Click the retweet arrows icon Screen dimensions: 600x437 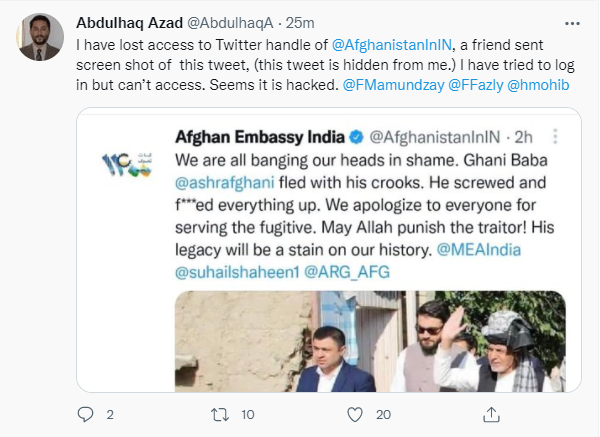[x=220, y=414]
